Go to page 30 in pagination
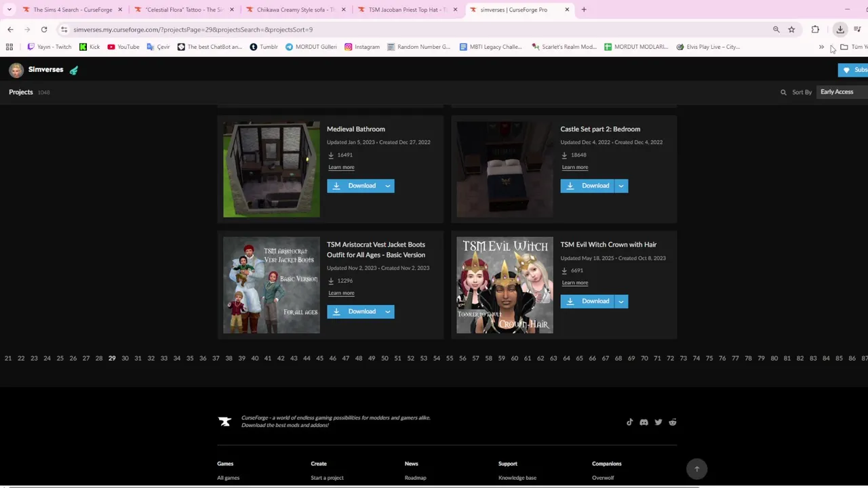 pyautogui.click(x=125, y=358)
